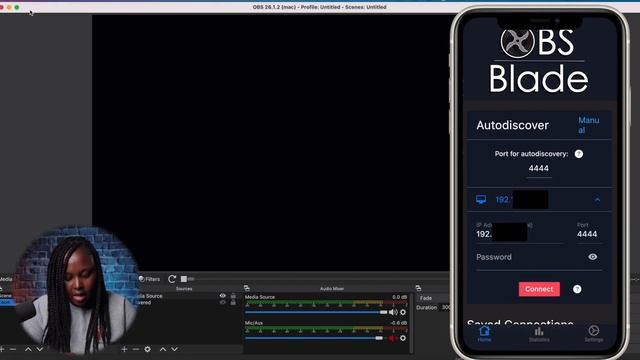Add a new source with plus
The image size is (640, 360).
[124, 349]
